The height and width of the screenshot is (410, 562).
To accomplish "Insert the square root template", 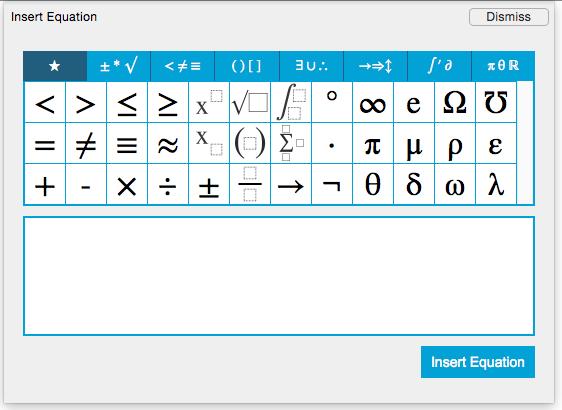I will pyautogui.click(x=250, y=102).
